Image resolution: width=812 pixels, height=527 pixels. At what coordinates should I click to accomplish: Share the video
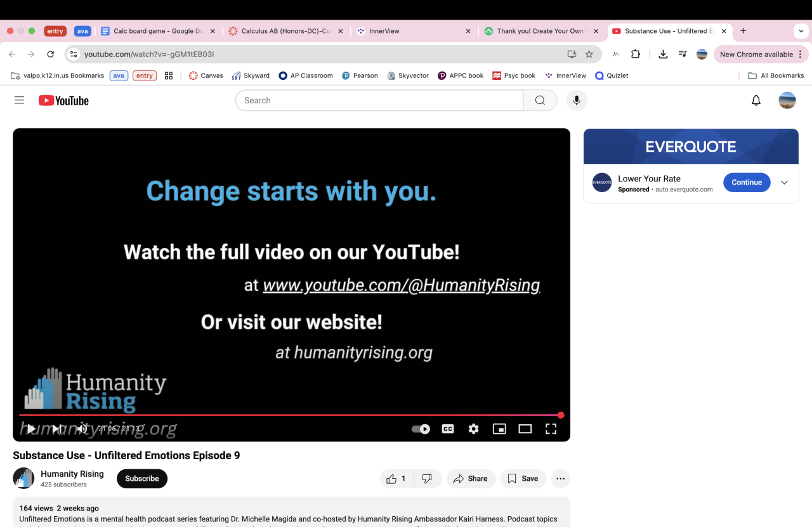pyautogui.click(x=471, y=479)
